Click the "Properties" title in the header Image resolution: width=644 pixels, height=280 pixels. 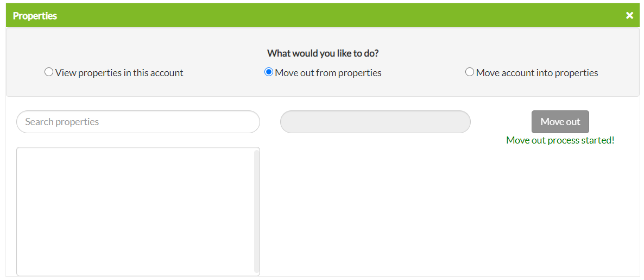35,16
